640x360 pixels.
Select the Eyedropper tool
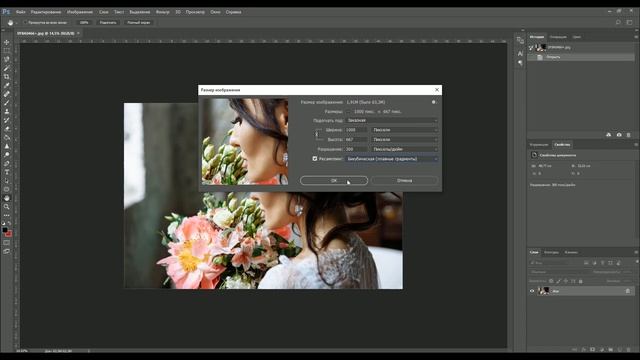7,85
